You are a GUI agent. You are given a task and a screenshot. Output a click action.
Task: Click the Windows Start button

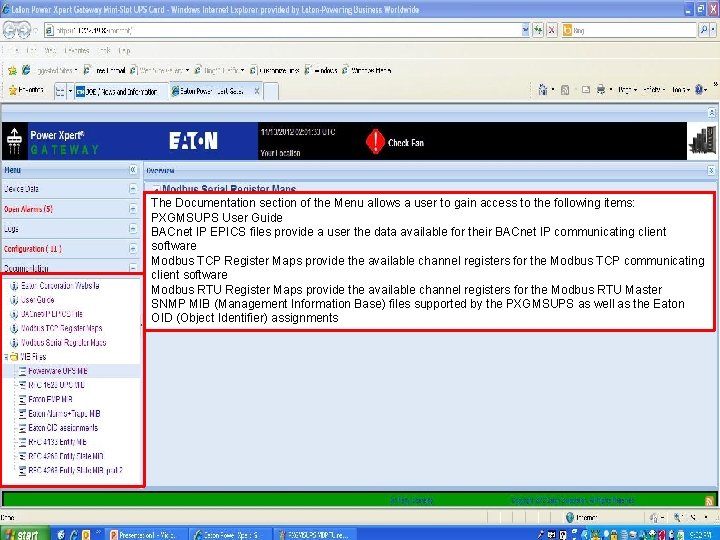24,534
